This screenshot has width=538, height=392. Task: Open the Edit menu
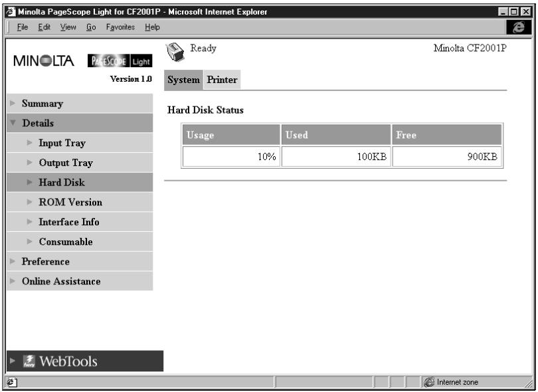coord(44,27)
